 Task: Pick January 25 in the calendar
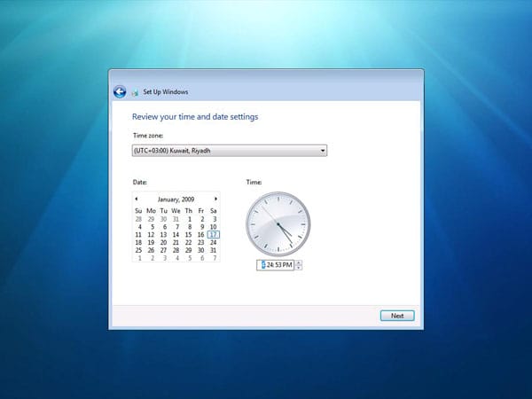point(138,250)
